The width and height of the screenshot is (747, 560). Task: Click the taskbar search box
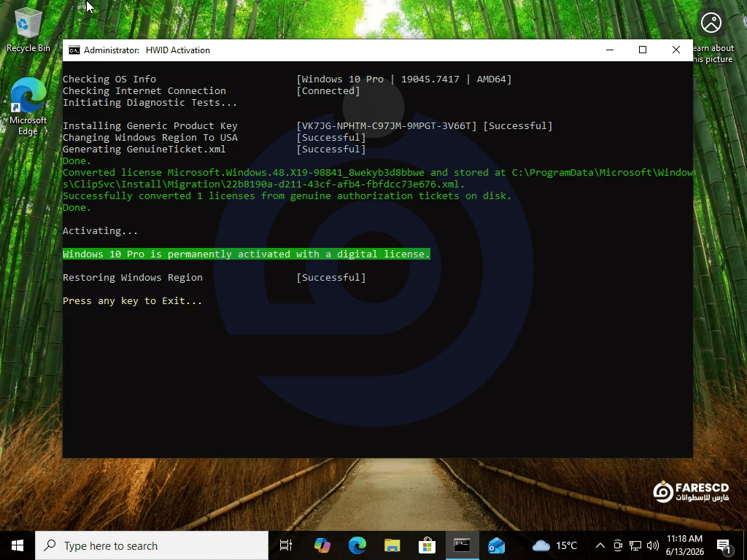[152, 545]
